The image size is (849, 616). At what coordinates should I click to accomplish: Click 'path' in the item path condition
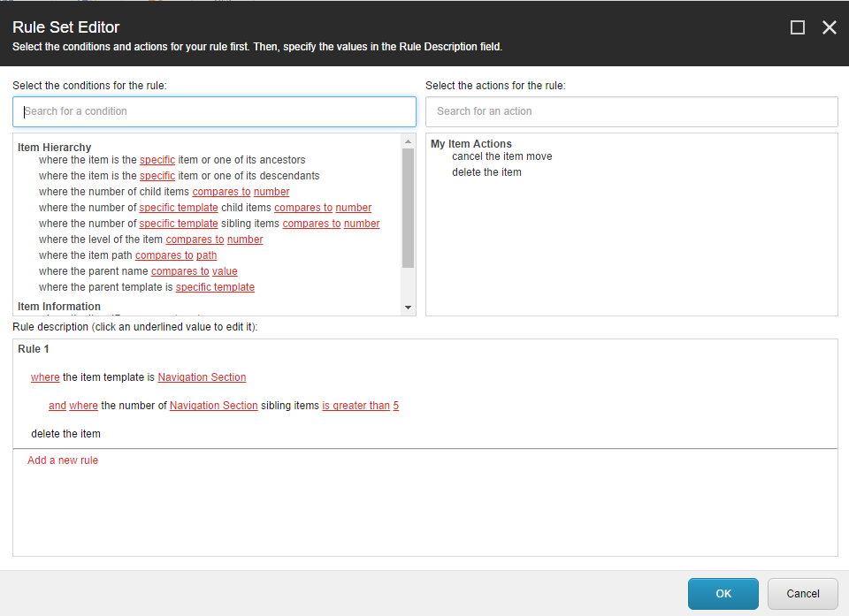click(x=207, y=255)
